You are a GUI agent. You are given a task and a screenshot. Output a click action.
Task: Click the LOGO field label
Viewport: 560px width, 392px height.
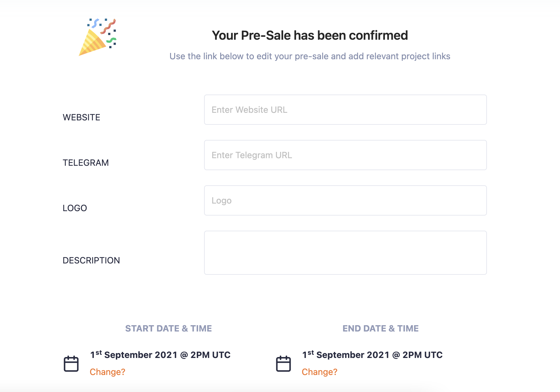(x=75, y=208)
